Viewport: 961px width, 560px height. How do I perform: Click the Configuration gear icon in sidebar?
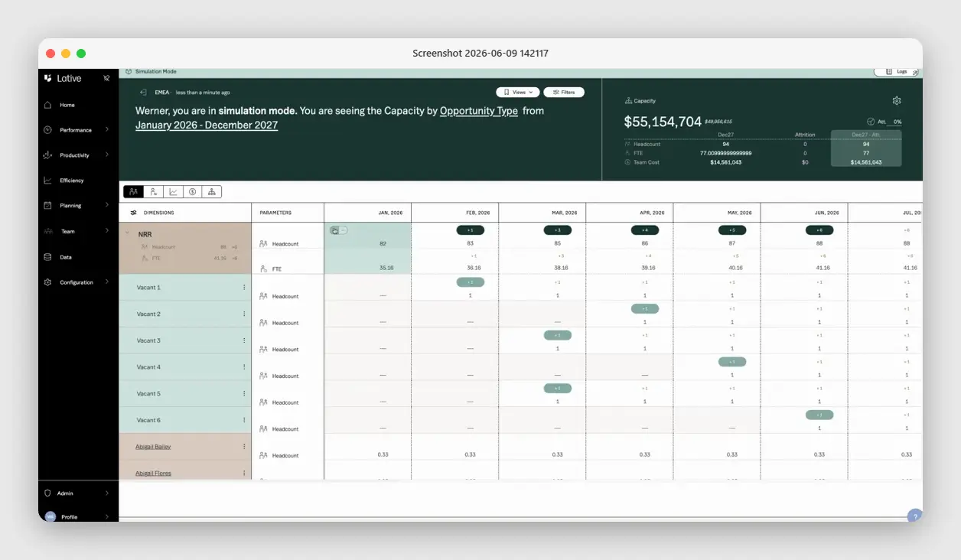(x=47, y=282)
